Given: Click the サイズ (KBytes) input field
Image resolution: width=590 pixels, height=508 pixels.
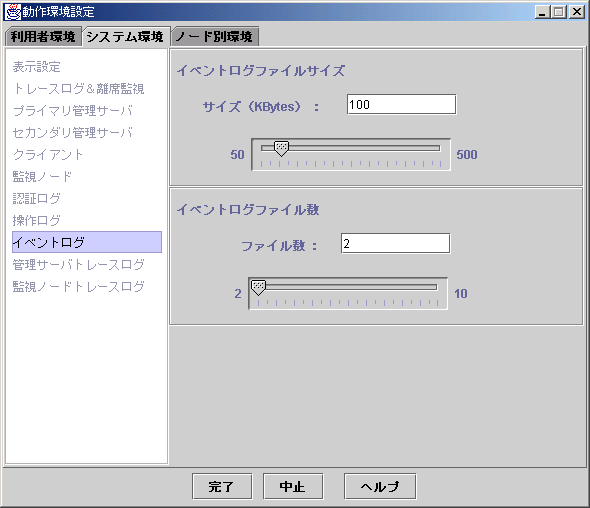Looking at the screenshot, I should pos(401,104).
